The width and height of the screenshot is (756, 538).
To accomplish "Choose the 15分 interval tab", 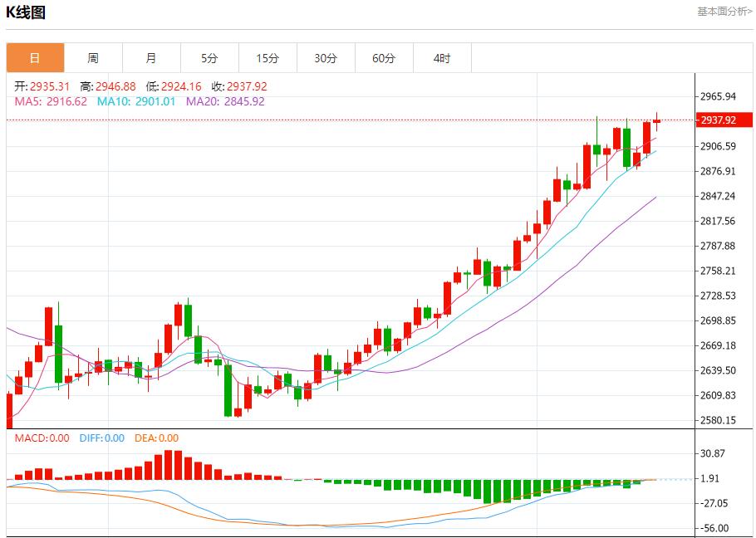I will tap(268, 58).
